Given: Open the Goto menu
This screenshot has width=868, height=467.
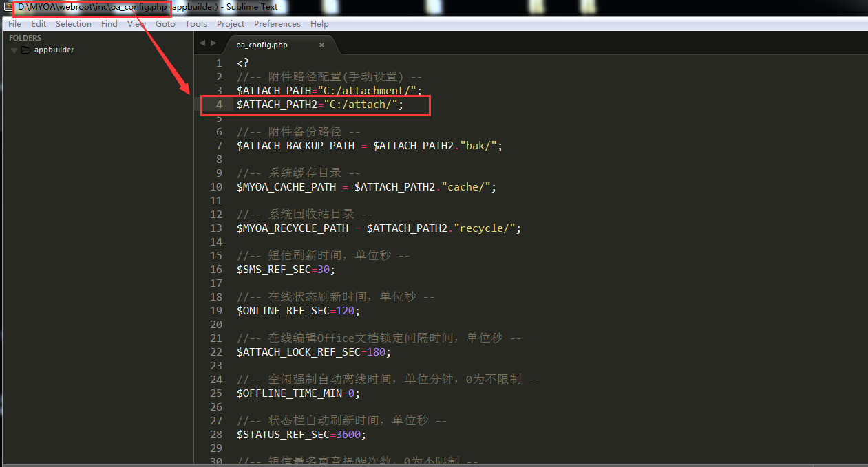Looking at the screenshot, I should tap(165, 24).
